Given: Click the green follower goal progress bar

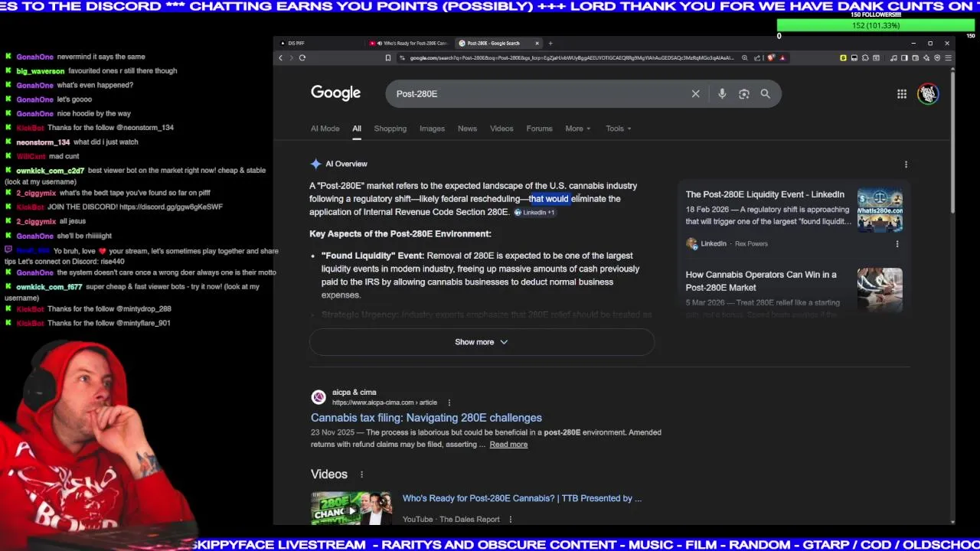Looking at the screenshot, I should pyautogui.click(x=876, y=25).
